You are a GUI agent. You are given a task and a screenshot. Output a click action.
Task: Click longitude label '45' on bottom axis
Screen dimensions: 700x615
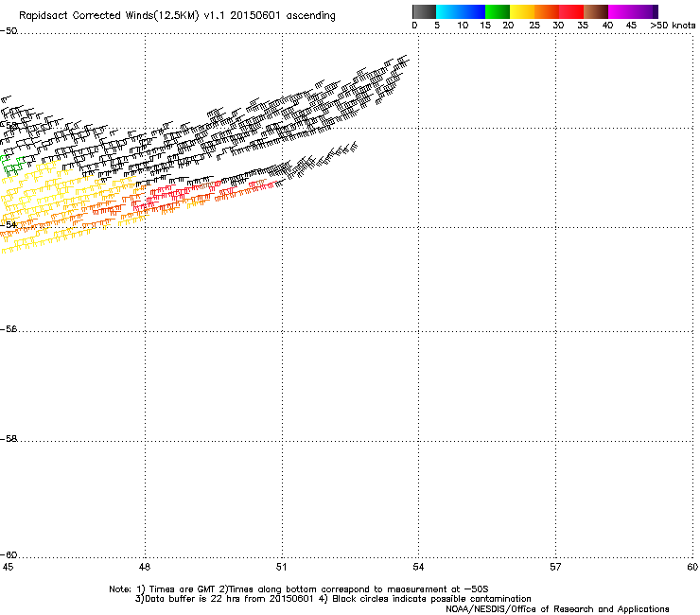pyautogui.click(x=8, y=567)
